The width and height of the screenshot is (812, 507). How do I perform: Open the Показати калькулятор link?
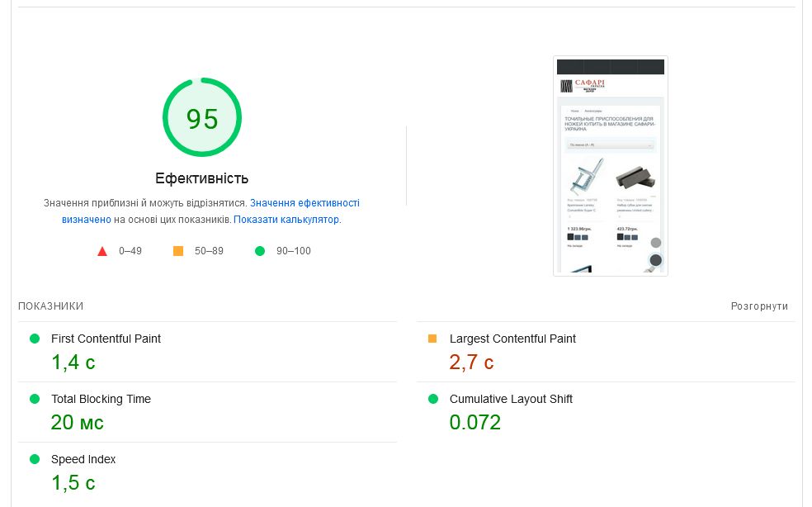[286, 220]
